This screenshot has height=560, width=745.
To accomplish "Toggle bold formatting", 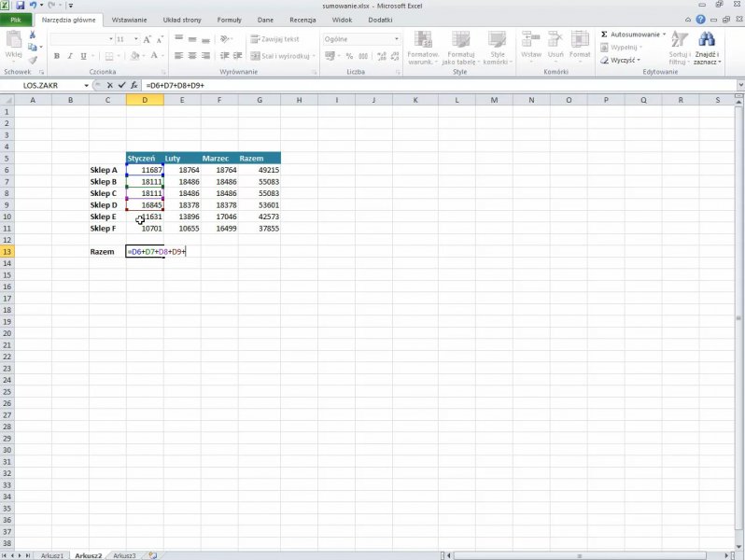I will click(x=56, y=56).
